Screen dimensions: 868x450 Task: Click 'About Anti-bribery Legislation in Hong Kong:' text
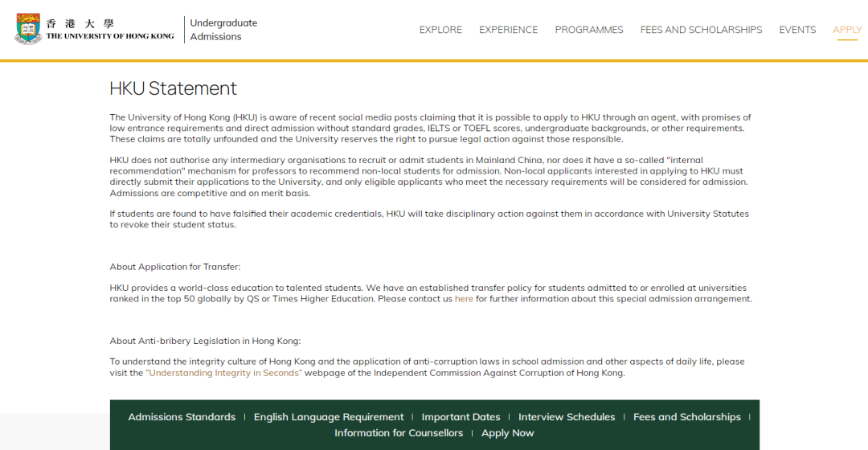(x=205, y=341)
